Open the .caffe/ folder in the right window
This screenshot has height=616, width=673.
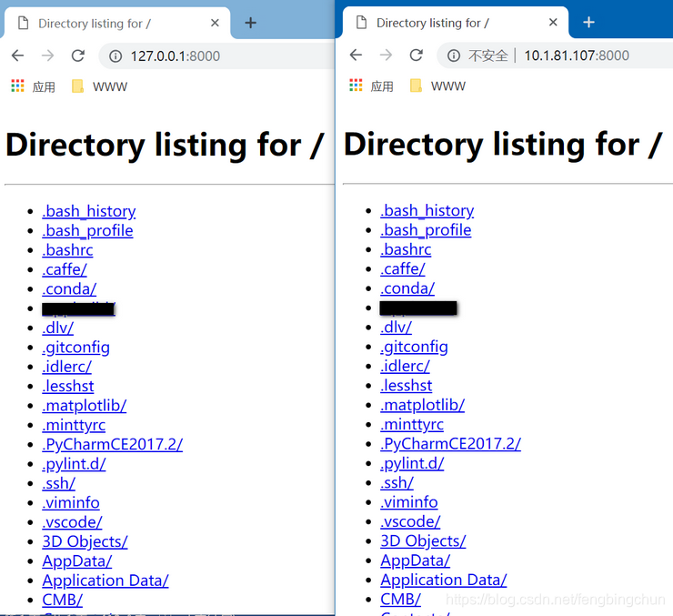[x=403, y=268]
